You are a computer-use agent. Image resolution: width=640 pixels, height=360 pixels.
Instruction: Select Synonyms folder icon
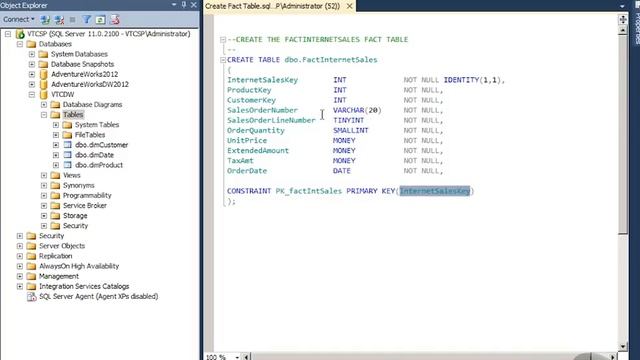point(55,185)
